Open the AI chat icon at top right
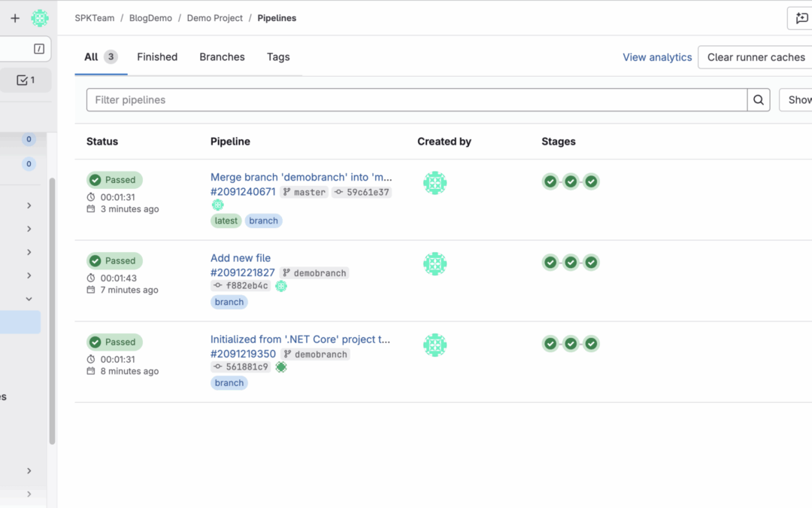Screen dimensions: 812x508 click(x=801, y=19)
